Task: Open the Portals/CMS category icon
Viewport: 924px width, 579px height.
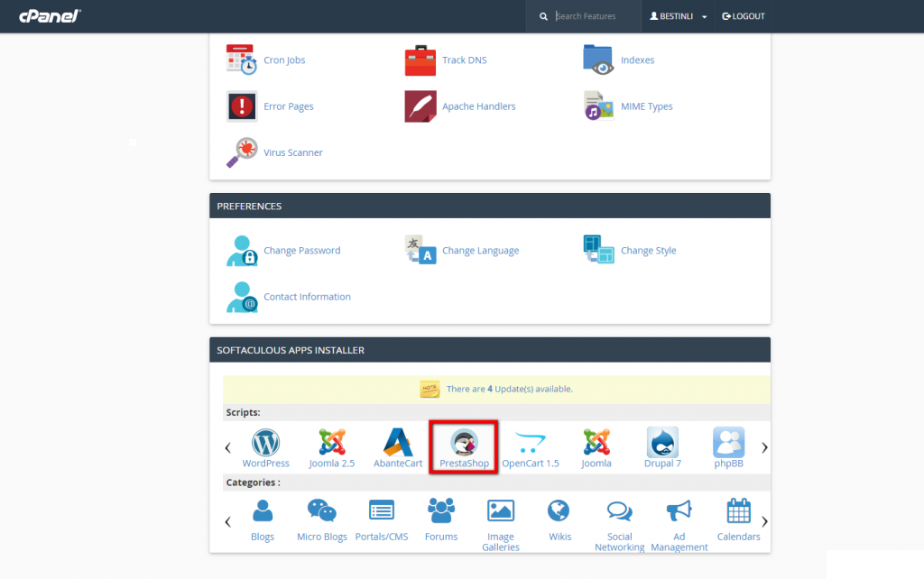Action: (x=382, y=510)
